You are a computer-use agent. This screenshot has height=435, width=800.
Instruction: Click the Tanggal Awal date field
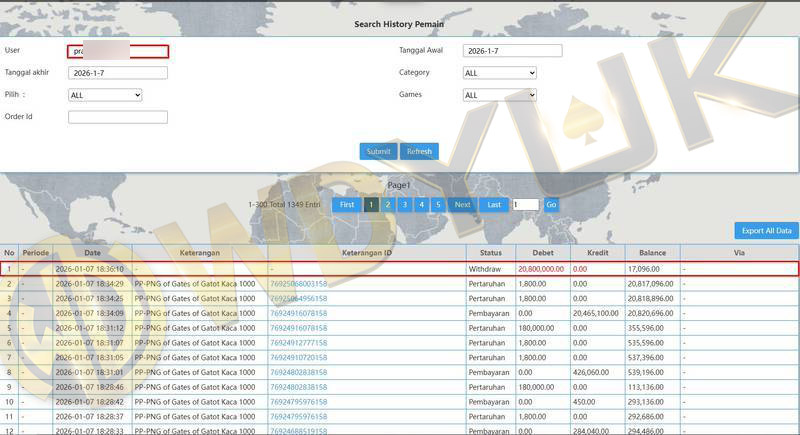click(x=512, y=51)
